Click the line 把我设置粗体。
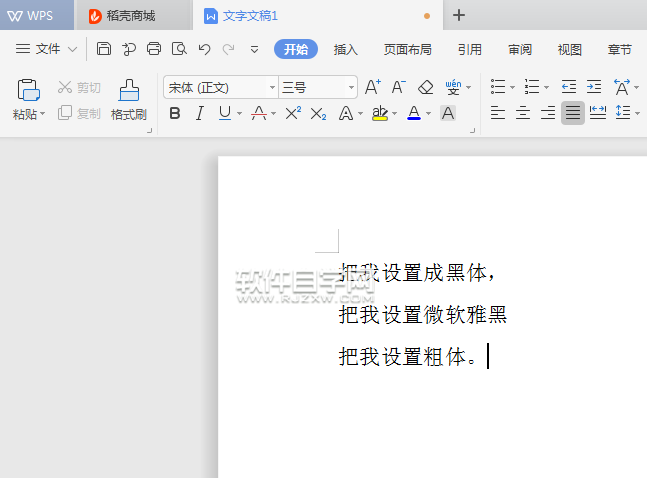The image size is (647, 478). [x=408, y=356]
